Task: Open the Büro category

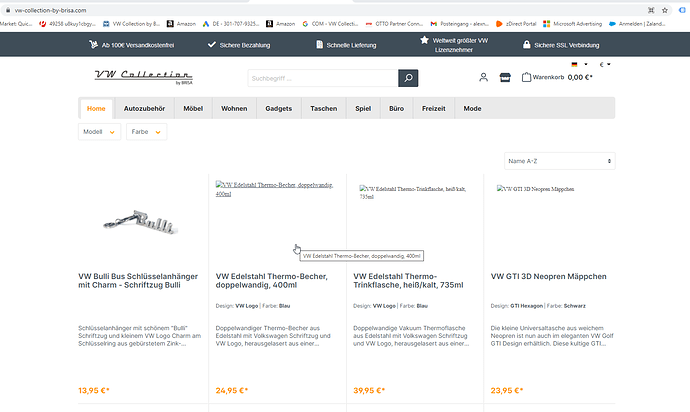Action: pyautogui.click(x=396, y=109)
